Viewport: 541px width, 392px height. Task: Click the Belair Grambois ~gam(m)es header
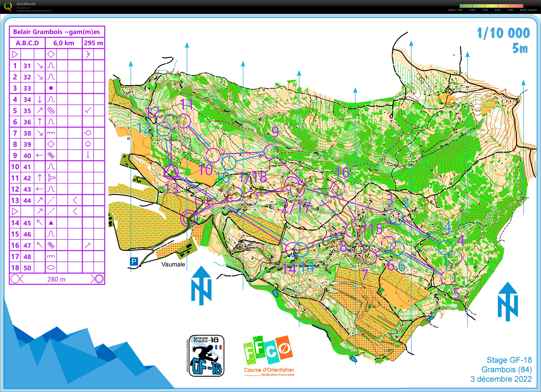(57, 32)
